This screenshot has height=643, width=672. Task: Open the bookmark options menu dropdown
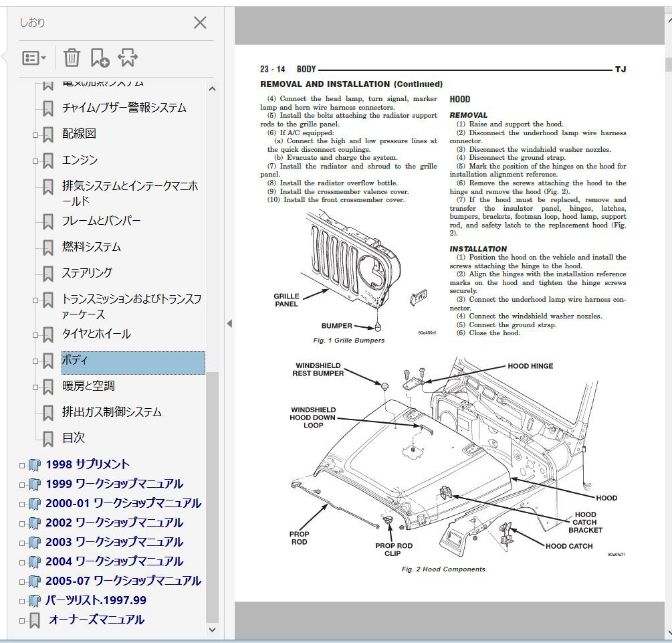(x=34, y=58)
